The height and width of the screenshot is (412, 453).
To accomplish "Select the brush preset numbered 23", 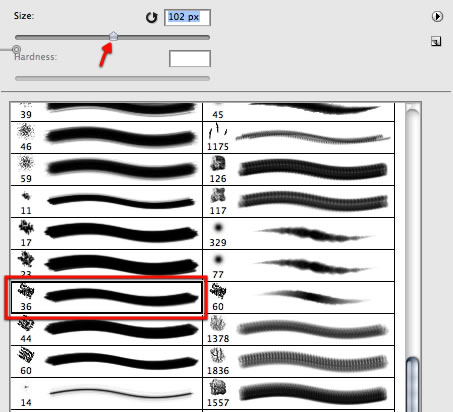I will pos(106,265).
